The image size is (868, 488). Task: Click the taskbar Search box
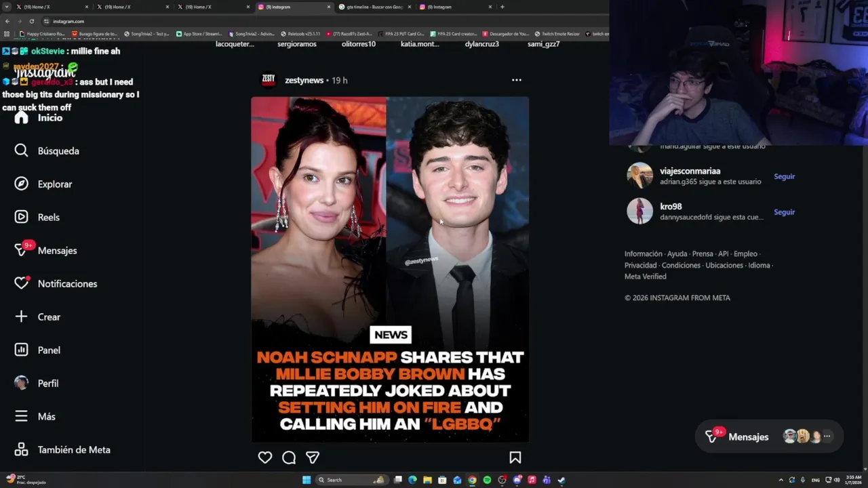tap(353, 480)
